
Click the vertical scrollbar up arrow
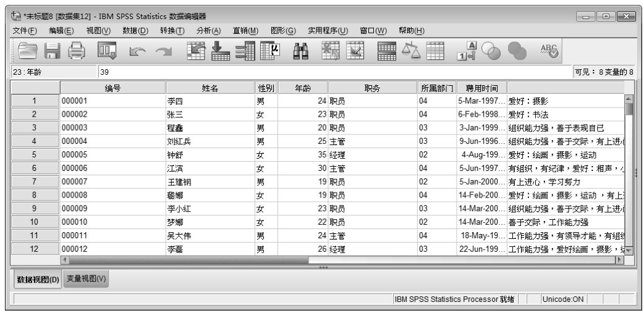coord(629,99)
